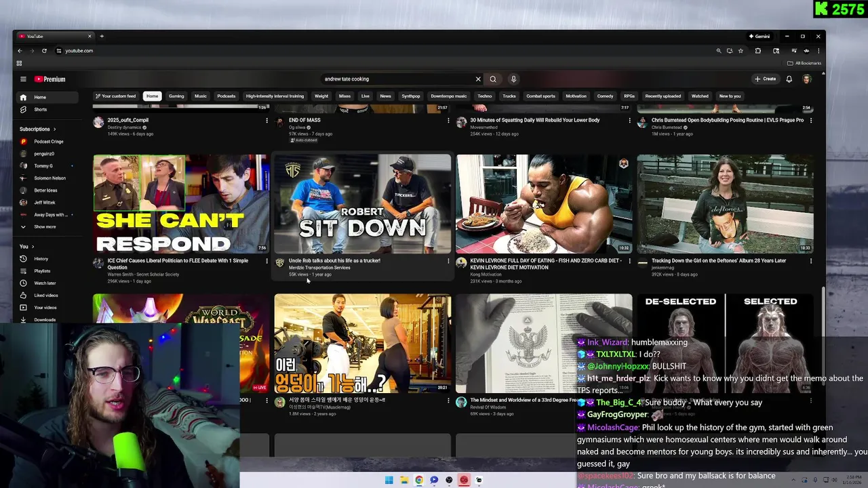Open options for ICE Chief video
This screenshot has width=868, height=488.
click(x=267, y=261)
